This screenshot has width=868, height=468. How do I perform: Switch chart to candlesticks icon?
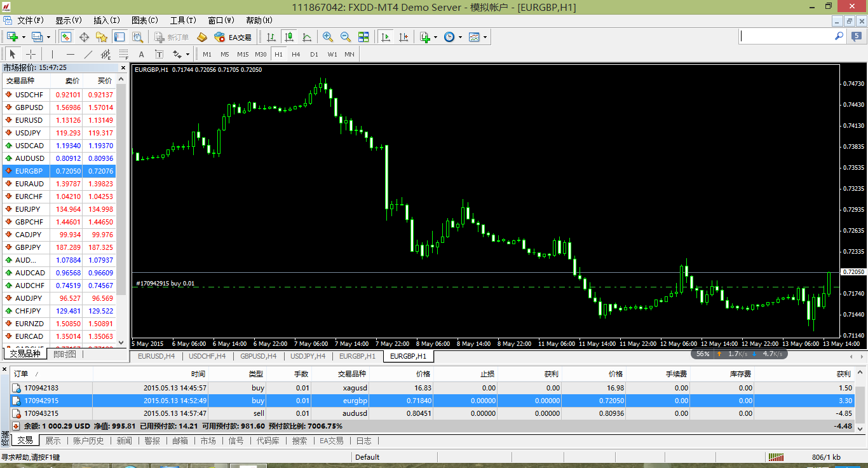(x=289, y=37)
